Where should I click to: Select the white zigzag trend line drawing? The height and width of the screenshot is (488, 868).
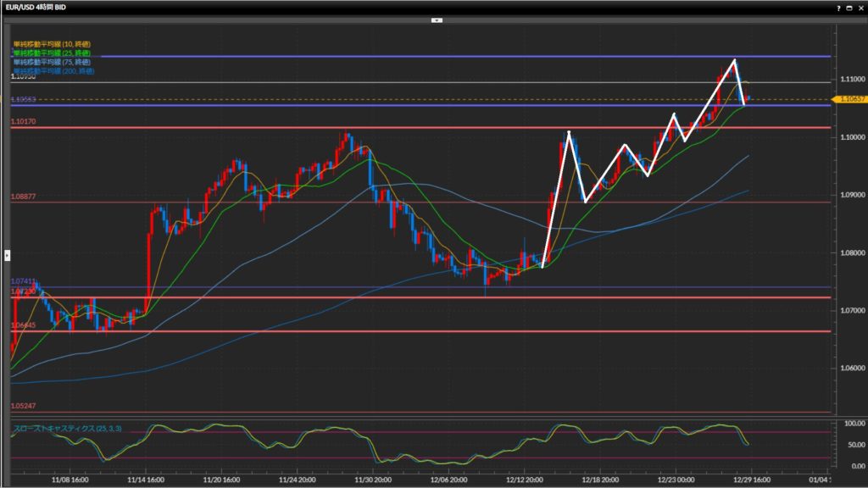[x=555, y=200]
